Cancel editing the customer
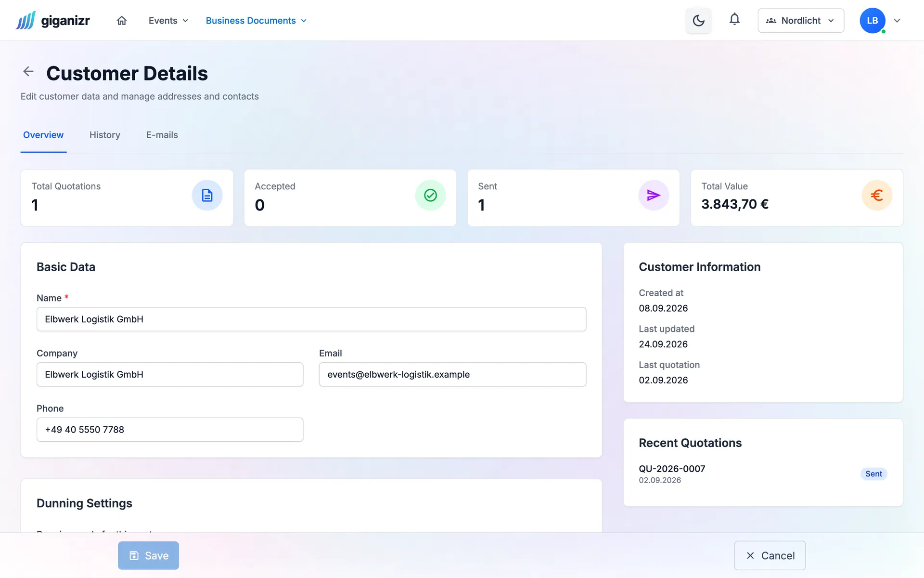This screenshot has height=578, width=924. coord(770,555)
